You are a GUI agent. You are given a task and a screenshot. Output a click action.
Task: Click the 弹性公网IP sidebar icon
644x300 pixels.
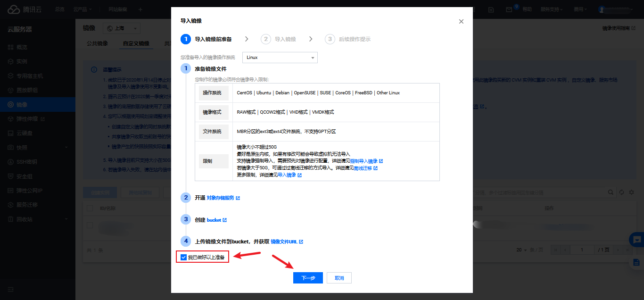tap(11, 191)
